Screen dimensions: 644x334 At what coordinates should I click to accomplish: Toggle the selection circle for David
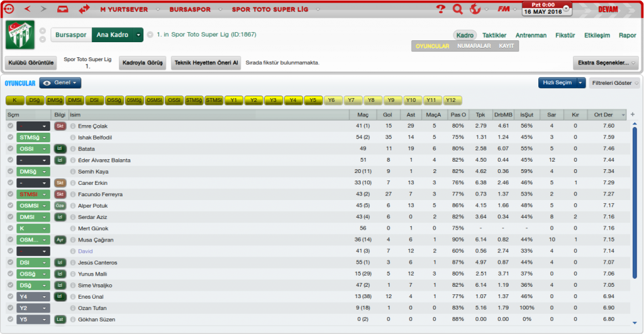(x=10, y=251)
